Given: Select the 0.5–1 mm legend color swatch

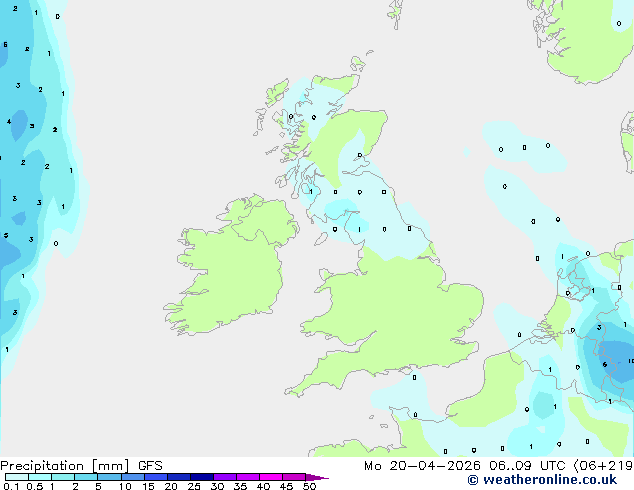Looking at the screenshot, I should point(40,477).
